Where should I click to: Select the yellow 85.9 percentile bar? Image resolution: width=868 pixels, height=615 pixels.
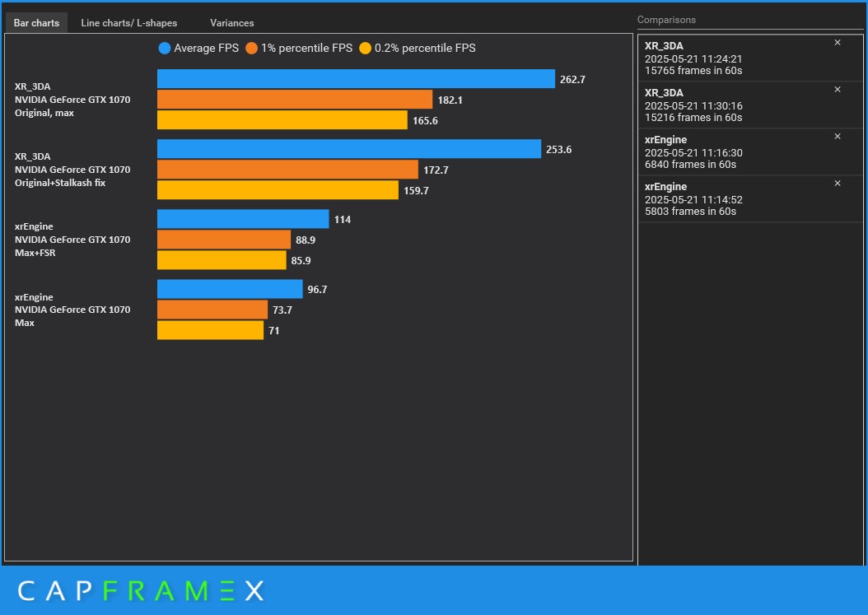click(x=222, y=260)
